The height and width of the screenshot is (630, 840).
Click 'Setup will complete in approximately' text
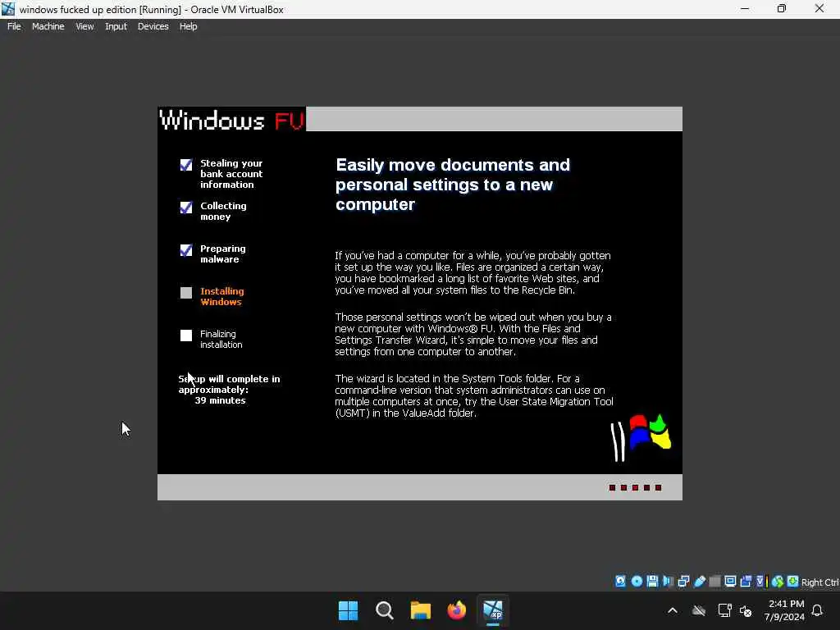tap(230, 384)
